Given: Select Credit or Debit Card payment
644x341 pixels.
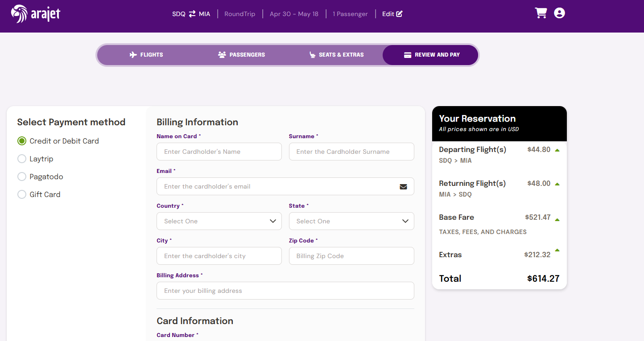Looking at the screenshot, I should pyautogui.click(x=22, y=141).
